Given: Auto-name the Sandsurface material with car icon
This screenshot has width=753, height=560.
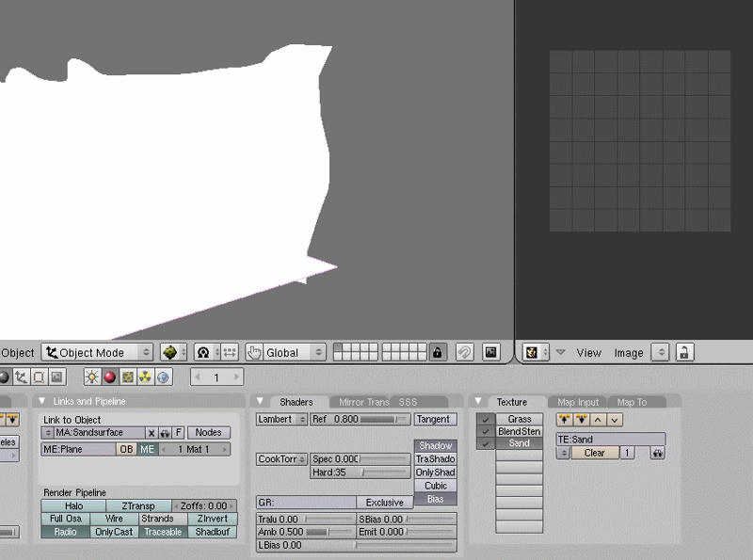Looking at the screenshot, I should [x=166, y=433].
